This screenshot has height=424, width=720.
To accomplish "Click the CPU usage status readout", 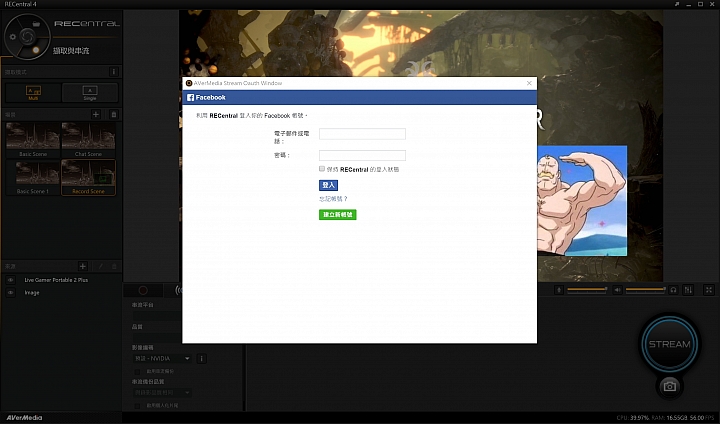I will tap(632, 418).
